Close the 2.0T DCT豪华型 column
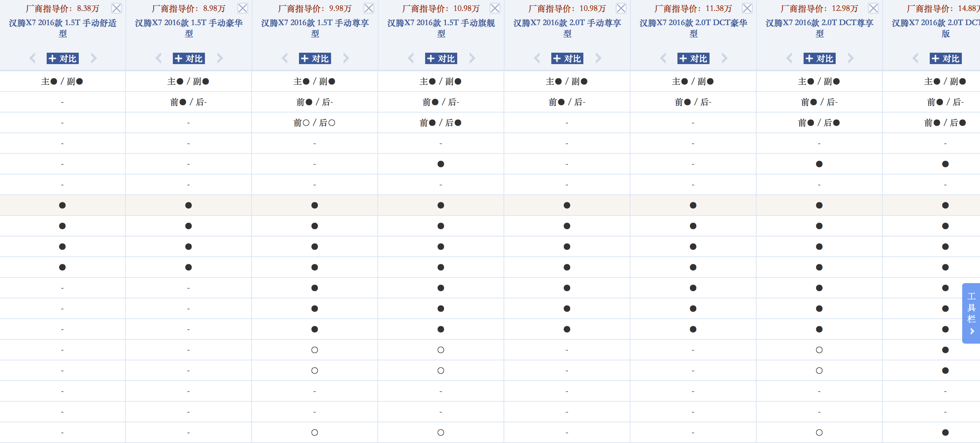Image resolution: width=980 pixels, height=443 pixels. pos(747,8)
